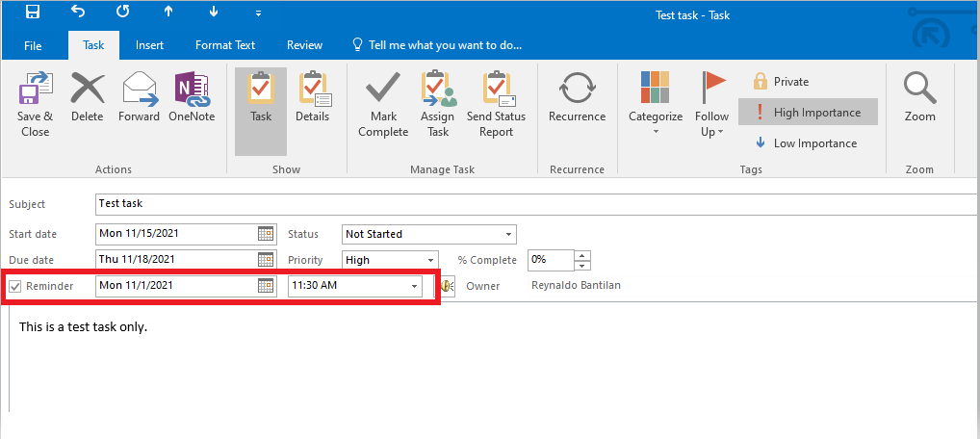
Task: Go to next item down arrow
Action: point(214,12)
